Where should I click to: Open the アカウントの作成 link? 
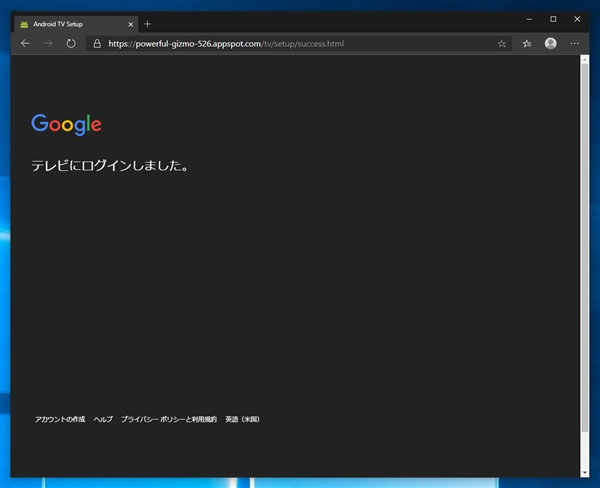click(60, 419)
